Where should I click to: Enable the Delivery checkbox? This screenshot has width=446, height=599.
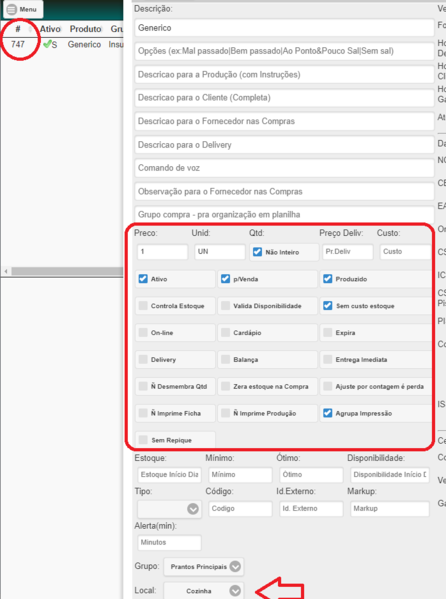click(143, 359)
